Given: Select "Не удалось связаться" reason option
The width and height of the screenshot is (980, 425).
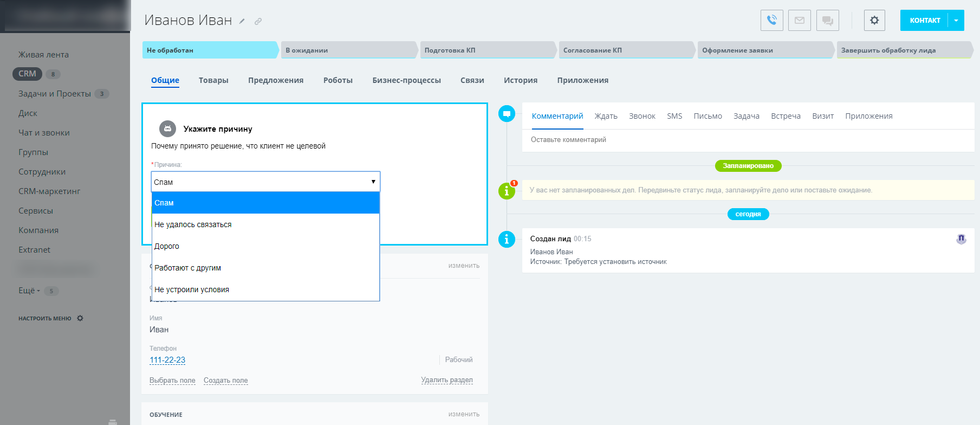Looking at the screenshot, I should click(193, 224).
